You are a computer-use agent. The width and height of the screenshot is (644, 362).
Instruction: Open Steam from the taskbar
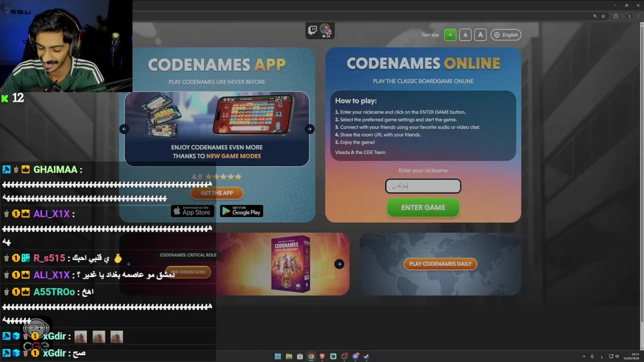pyautogui.click(x=366, y=356)
